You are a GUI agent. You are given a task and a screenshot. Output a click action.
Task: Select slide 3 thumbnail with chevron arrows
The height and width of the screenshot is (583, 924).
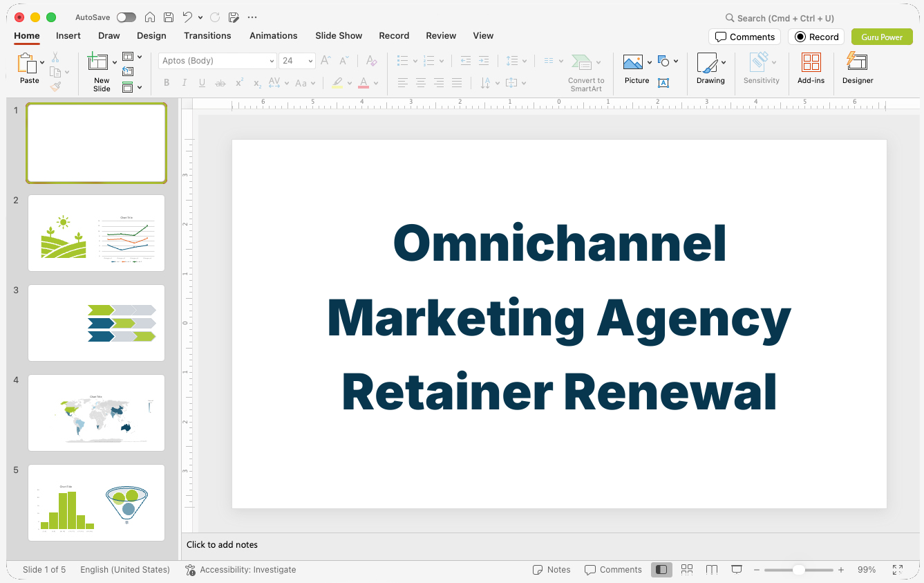(97, 323)
